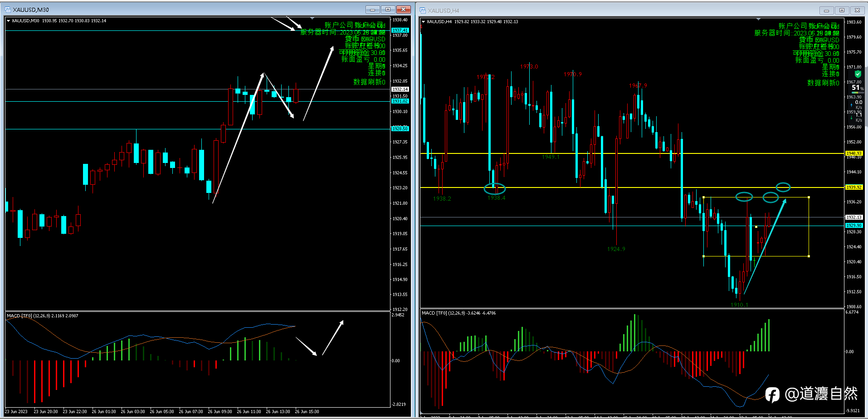Click the green shield icon on H4 chart
868x419 pixels.
(x=858, y=74)
